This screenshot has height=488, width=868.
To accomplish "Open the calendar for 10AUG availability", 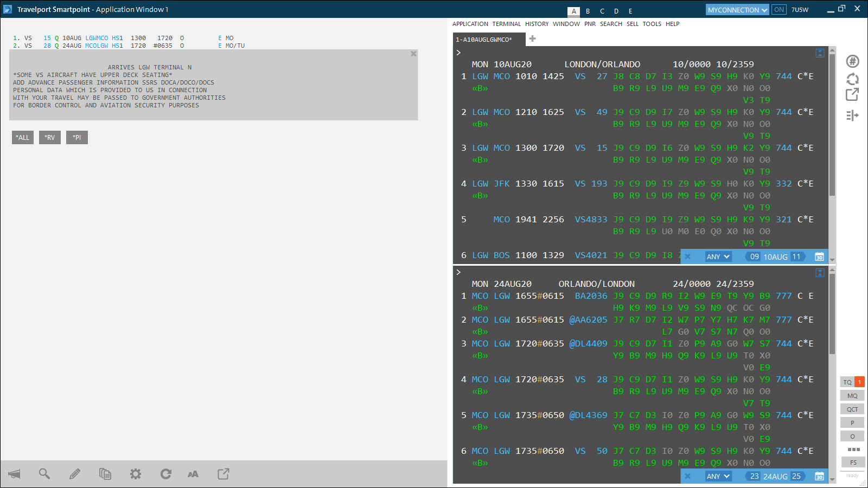I will [x=820, y=257].
